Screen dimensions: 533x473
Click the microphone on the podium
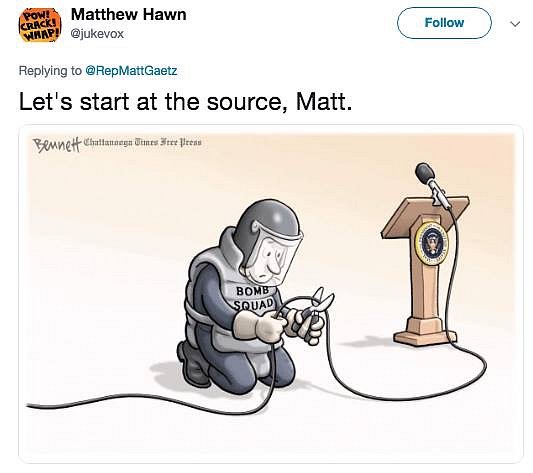pos(432,184)
